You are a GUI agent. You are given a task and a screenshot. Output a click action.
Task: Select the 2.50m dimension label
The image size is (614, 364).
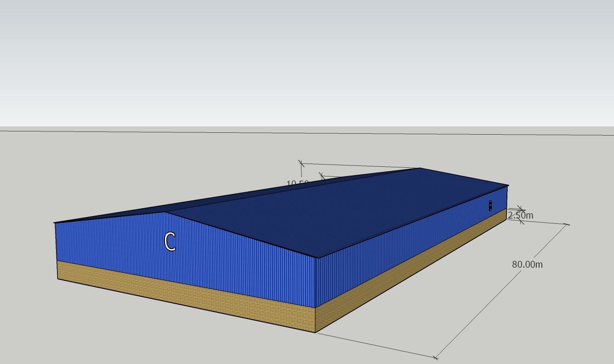tap(521, 215)
